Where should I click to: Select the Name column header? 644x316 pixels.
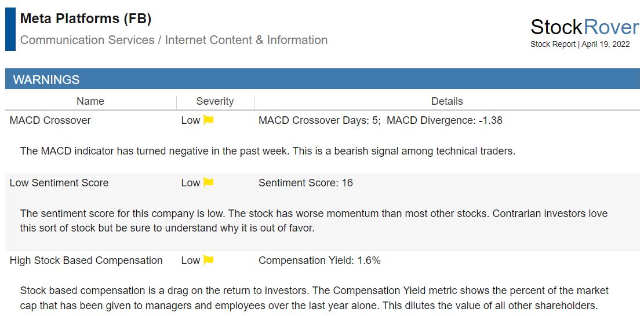(90, 101)
